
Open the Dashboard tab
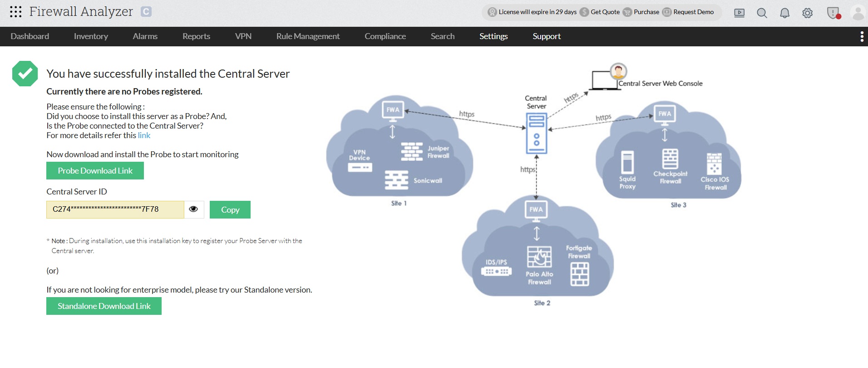[30, 36]
